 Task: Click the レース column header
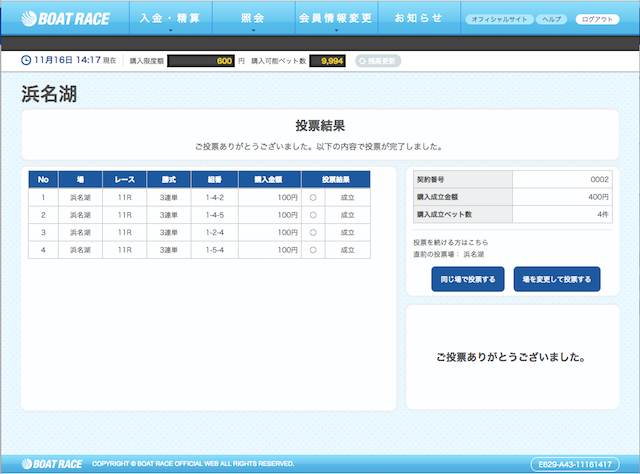pos(124,180)
